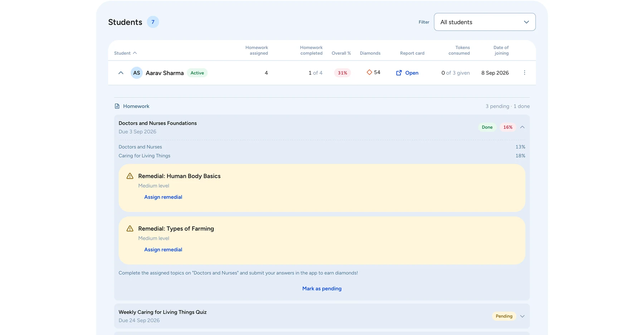
Task: Click the Report card column header
Action: [412, 53]
